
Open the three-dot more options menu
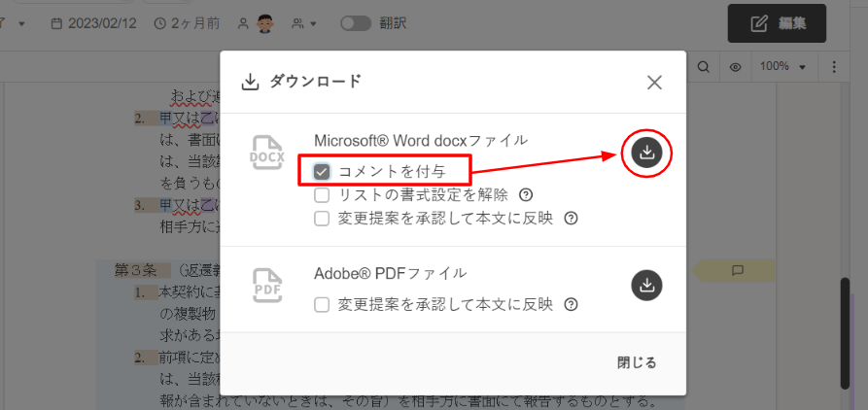[x=834, y=67]
